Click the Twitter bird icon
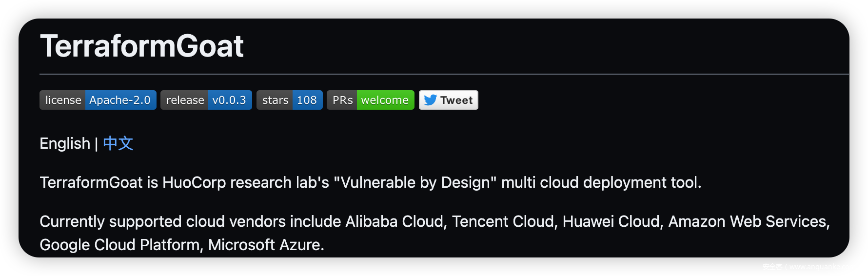This screenshot has height=276, width=868. [x=430, y=100]
